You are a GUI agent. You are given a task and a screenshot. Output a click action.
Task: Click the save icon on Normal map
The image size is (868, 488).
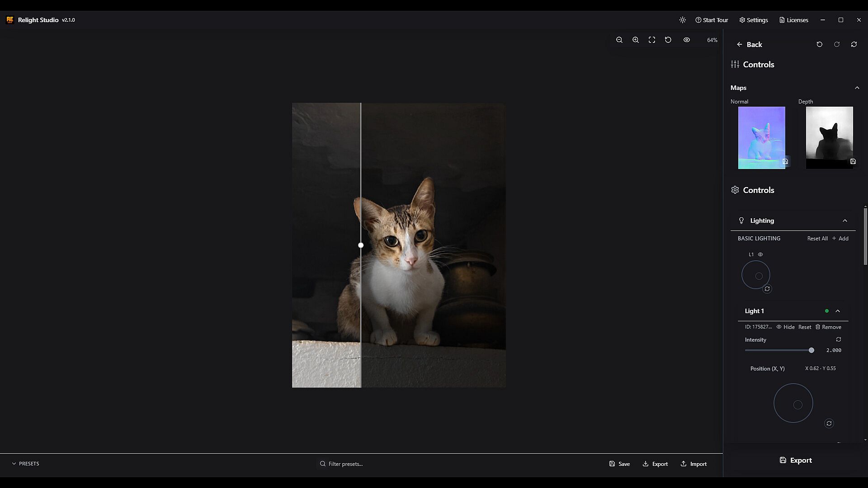tap(785, 161)
